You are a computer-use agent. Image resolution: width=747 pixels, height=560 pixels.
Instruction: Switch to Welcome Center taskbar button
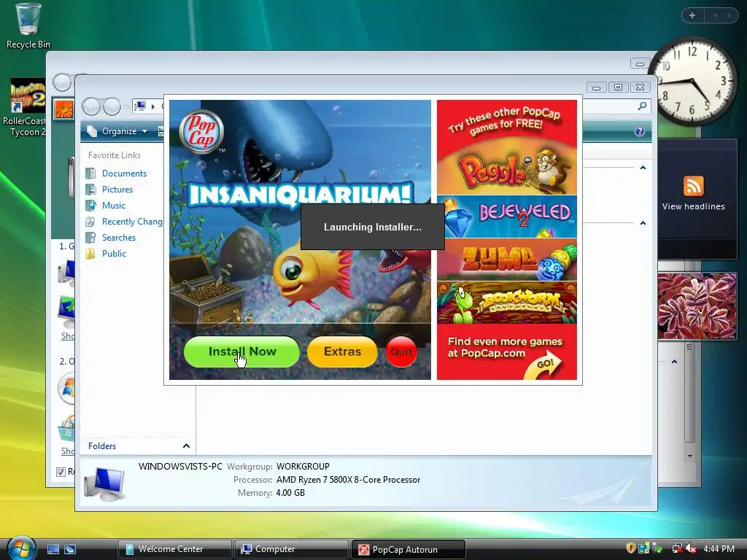[x=175, y=549]
